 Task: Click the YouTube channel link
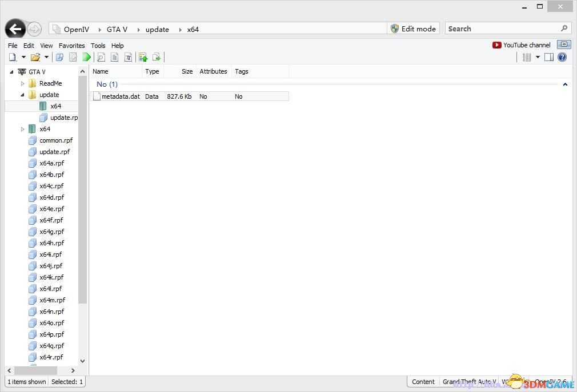pyautogui.click(x=522, y=45)
